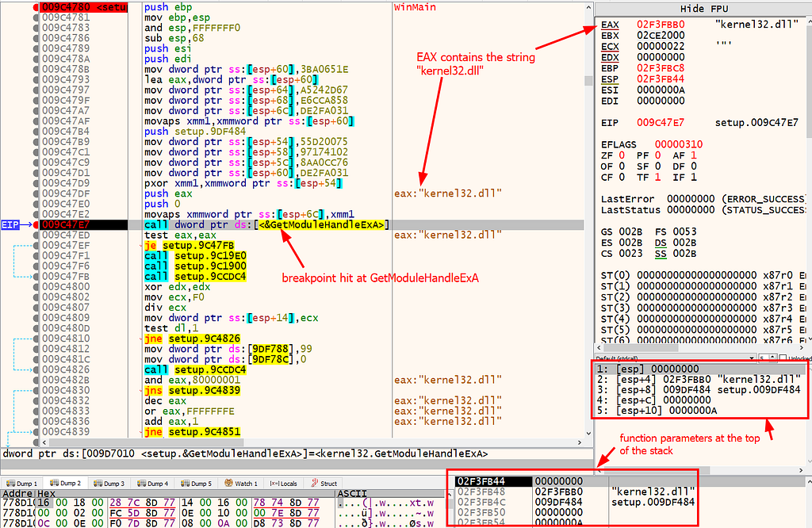Select the call setup.9C19E0 instruction
The width and height of the screenshot is (812, 528).
195,256
